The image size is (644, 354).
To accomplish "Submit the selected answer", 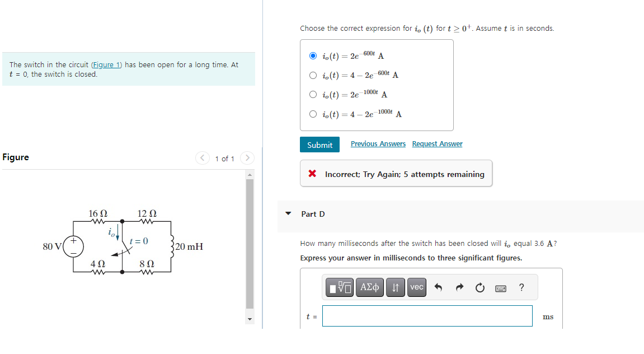I will click(x=319, y=144).
